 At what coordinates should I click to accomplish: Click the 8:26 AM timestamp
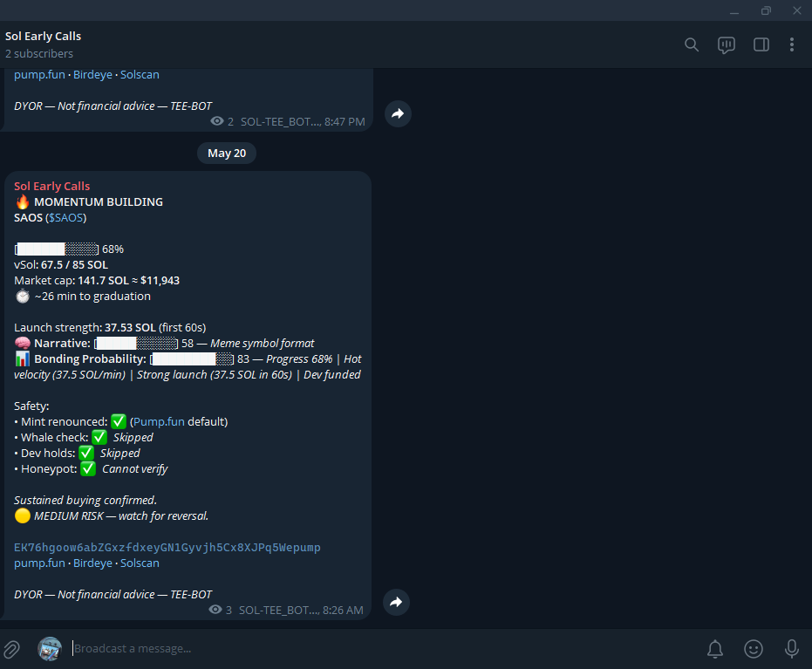click(343, 610)
